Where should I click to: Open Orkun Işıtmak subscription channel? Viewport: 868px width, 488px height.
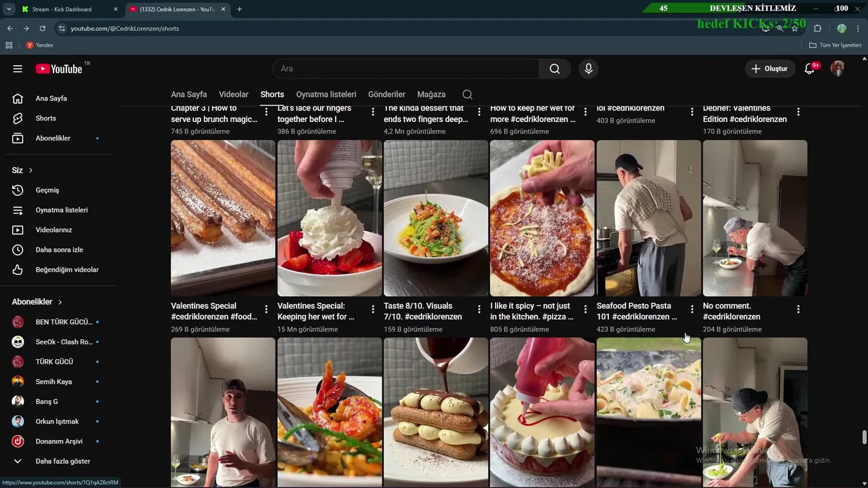coord(58,422)
